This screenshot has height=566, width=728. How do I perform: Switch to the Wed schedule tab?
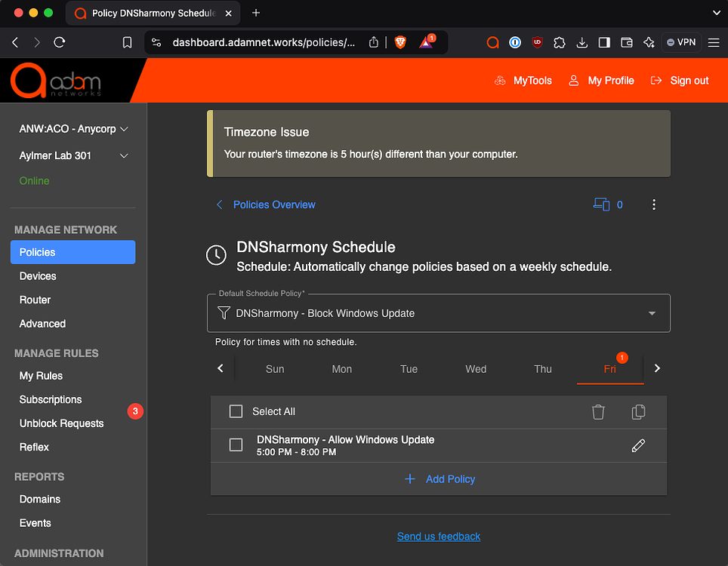pos(476,369)
